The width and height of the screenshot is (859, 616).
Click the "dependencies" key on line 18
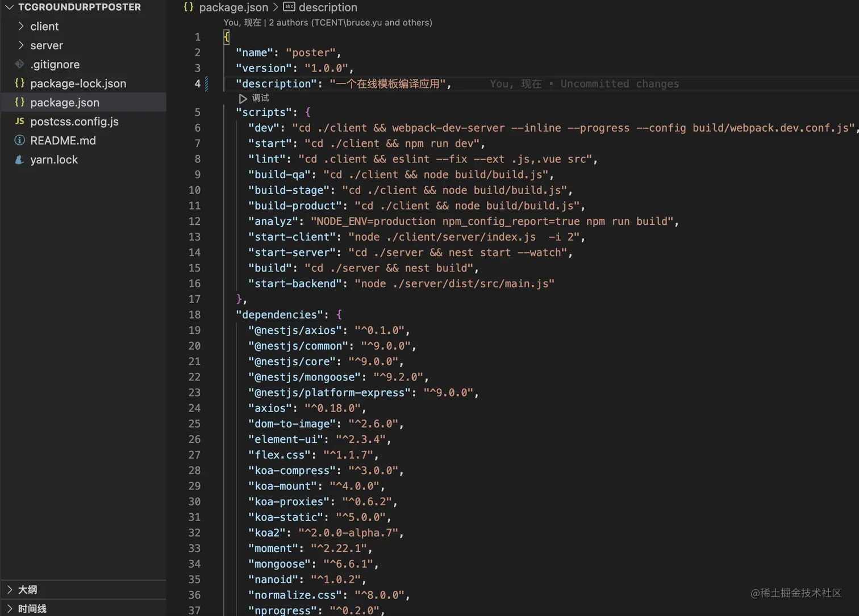pyautogui.click(x=280, y=315)
